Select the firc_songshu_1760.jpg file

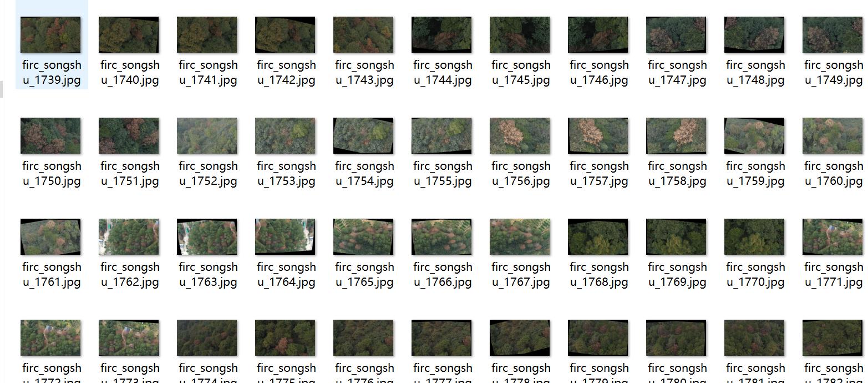pyautogui.click(x=833, y=135)
